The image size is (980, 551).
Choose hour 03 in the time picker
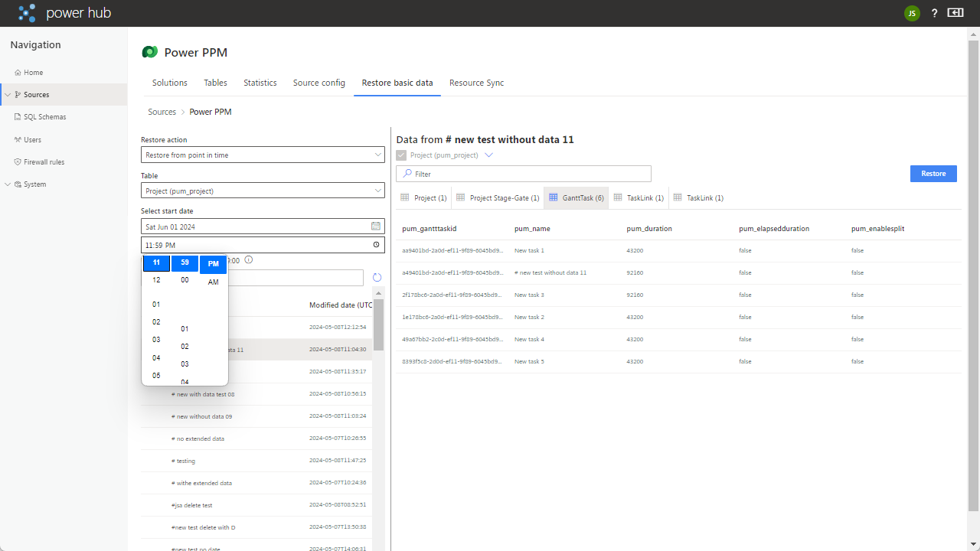[x=156, y=340]
